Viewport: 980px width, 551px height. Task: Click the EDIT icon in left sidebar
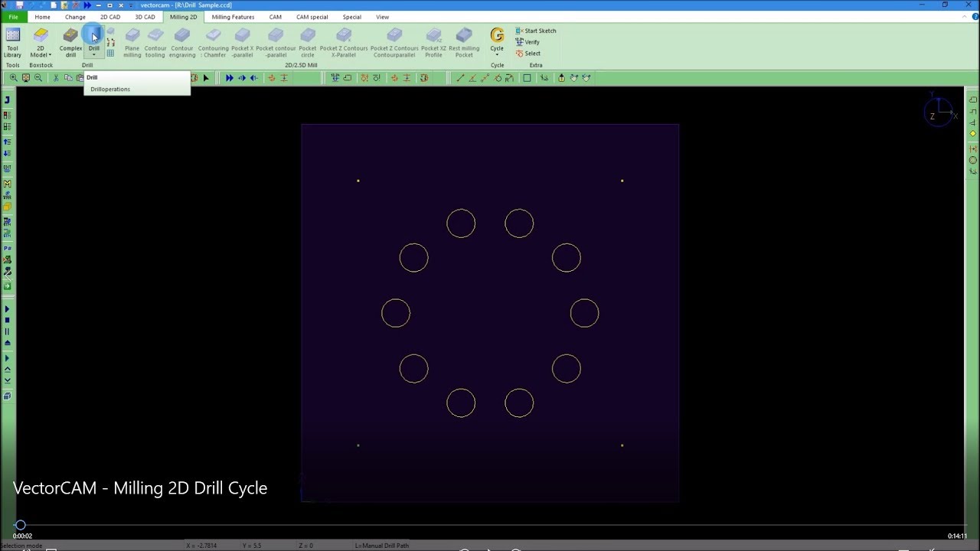click(x=8, y=167)
